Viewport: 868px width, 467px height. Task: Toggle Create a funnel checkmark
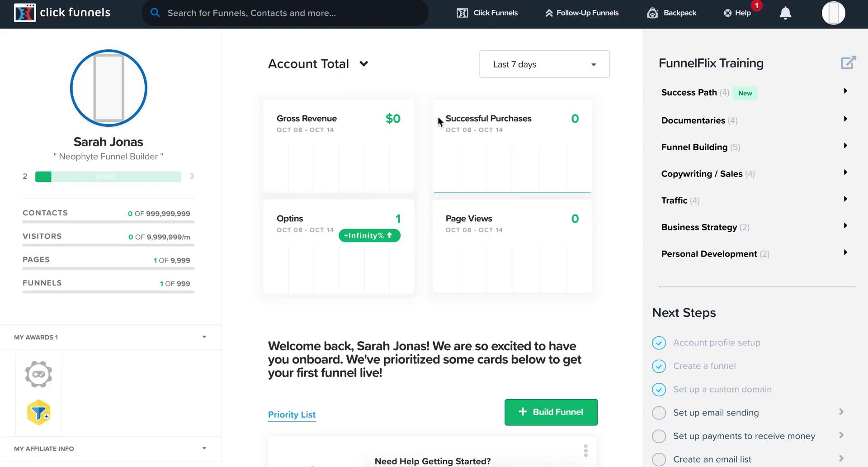[x=659, y=366]
